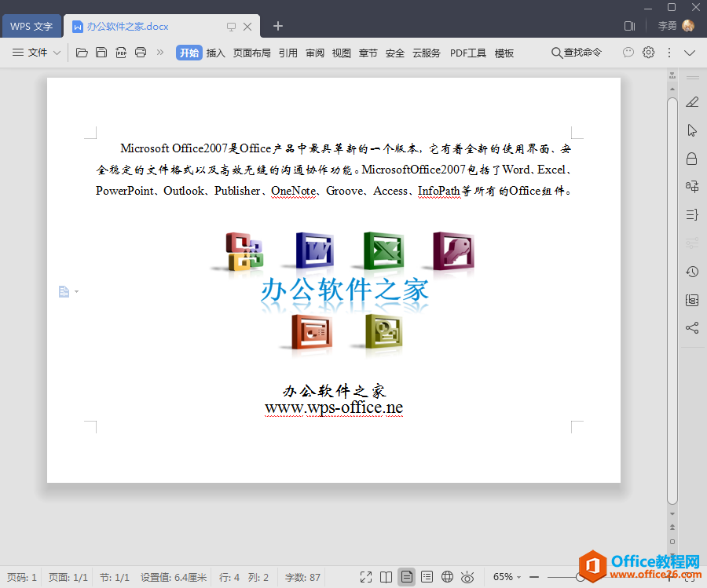Open the document library sidebar icon
Screen dimensions: 707x588
point(692,300)
